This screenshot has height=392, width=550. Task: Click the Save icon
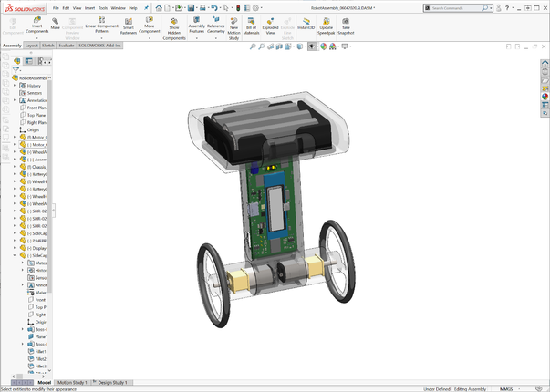[191, 7]
